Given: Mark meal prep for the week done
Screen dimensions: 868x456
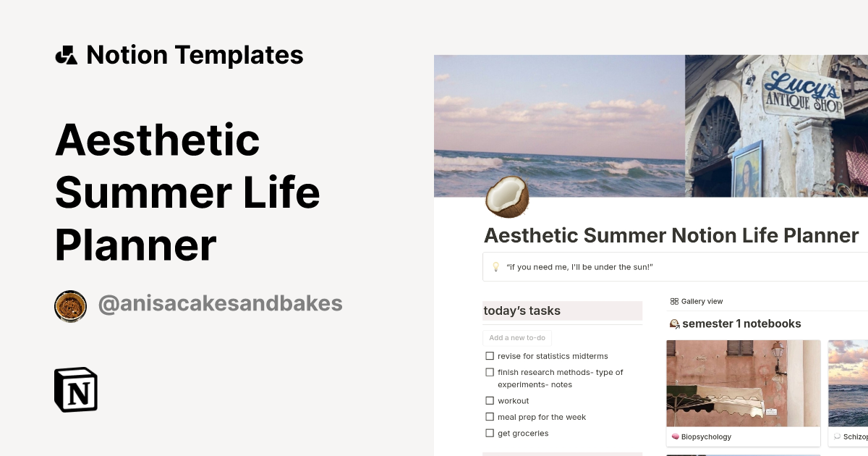Looking at the screenshot, I should pyautogui.click(x=490, y=417).
